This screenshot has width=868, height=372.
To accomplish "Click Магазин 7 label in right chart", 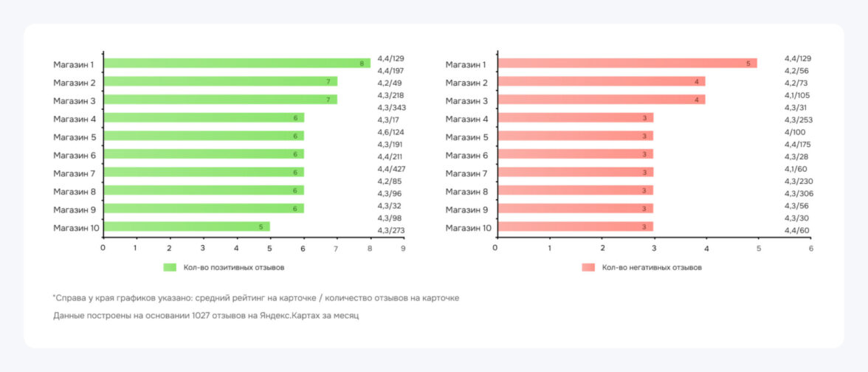I will pyautogui.click(x=466, y=173).
